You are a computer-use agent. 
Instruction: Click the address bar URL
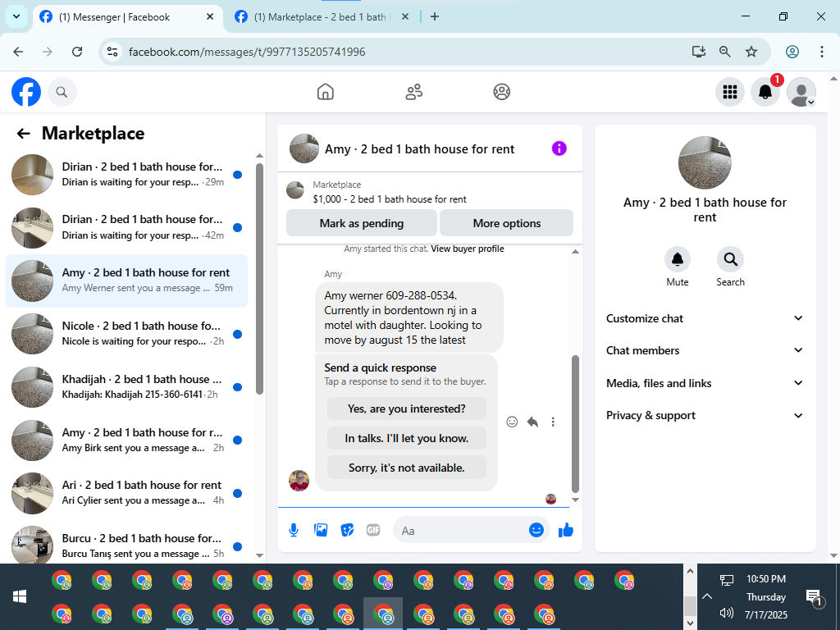[x=247, y=52]
